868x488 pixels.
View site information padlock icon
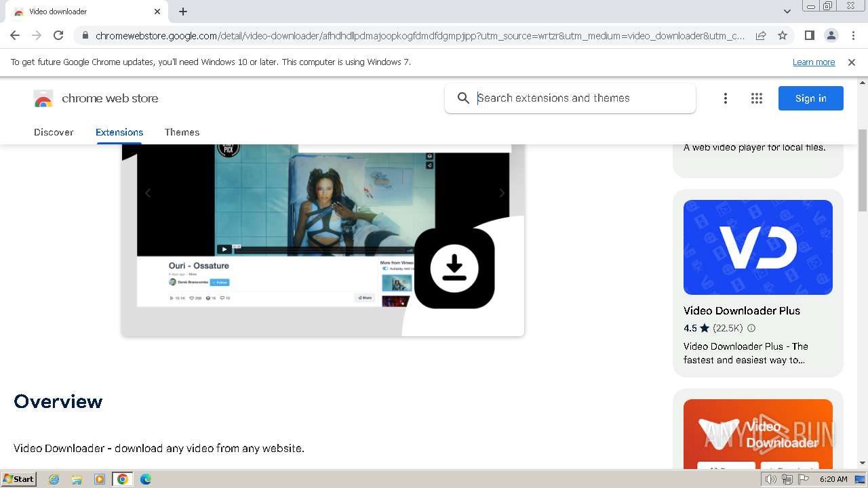coord(85,35)
